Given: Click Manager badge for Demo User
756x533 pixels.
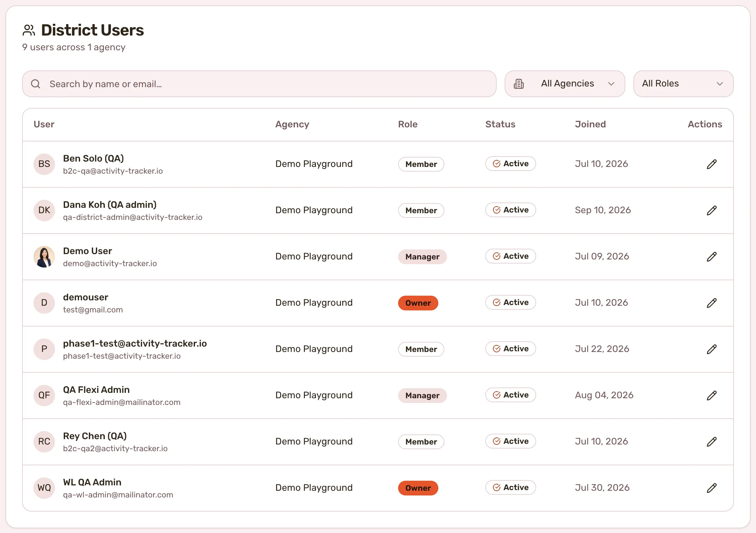Looking at the screenshot, I should point(422,257).
